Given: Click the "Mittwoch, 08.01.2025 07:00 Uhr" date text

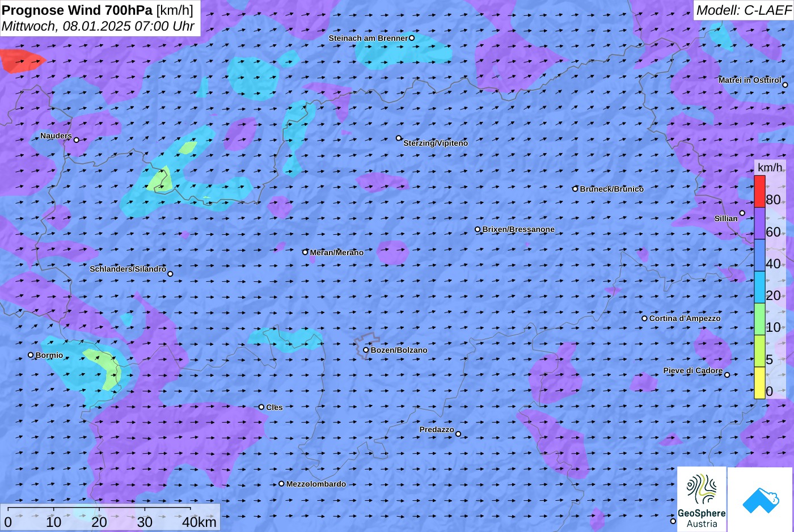Looking at the screenshot, I should click(98, 26).
